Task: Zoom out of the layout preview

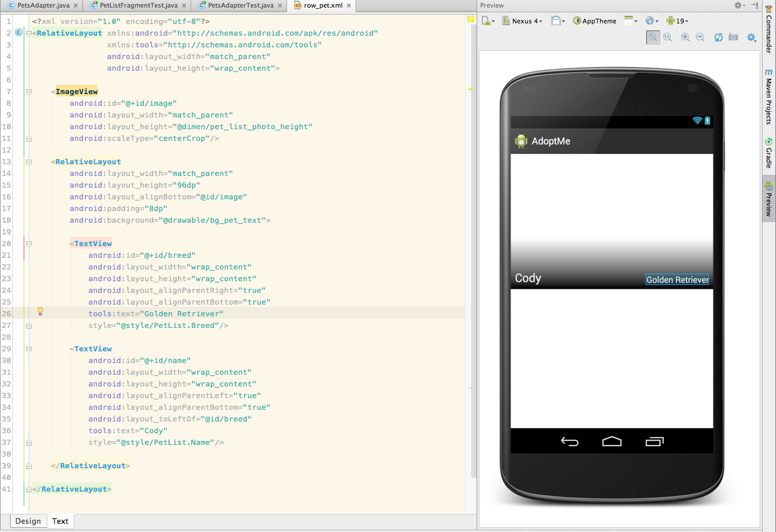Action: click(700, 37)
